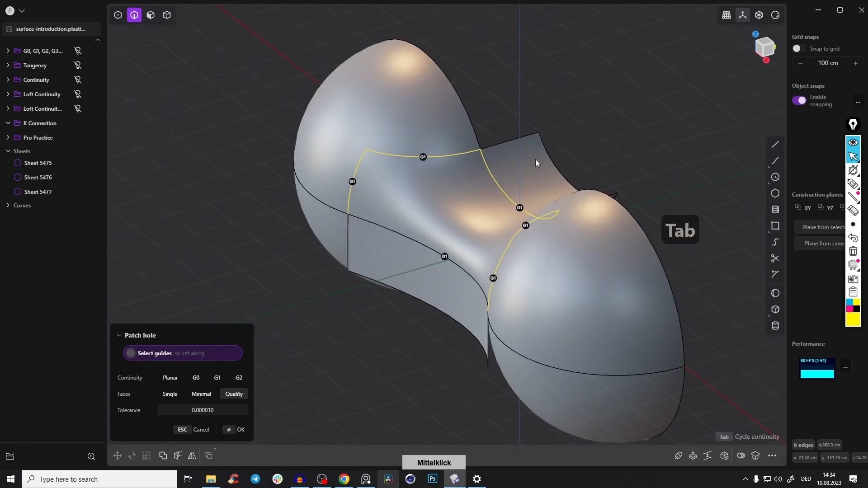Collapse the Patch hole dialog header
This screenshot has width=868, height=488.
click(119, 335)
